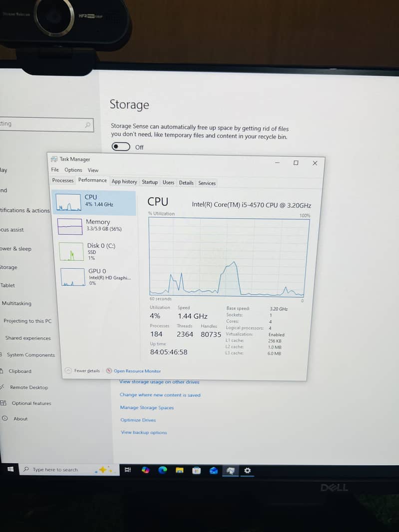Select the Performance tab
The width and height of the screenshot is (399, 532).
pos(92,180)
